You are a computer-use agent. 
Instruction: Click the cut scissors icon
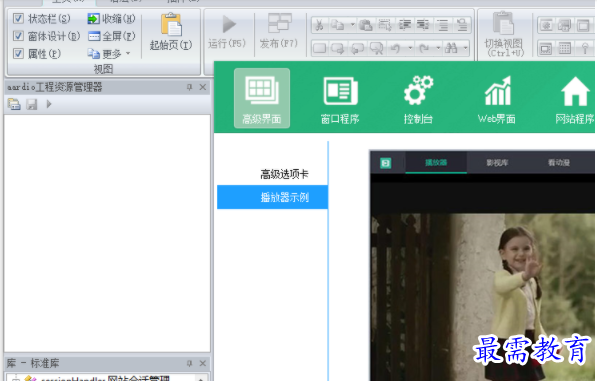(319, 26)
